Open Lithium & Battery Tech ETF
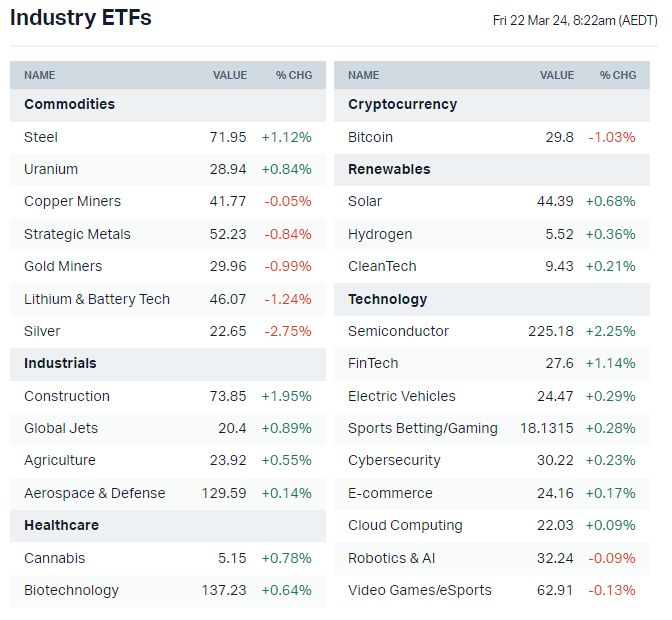The width and height of the screenshot is (672, 620). [97, 299]
